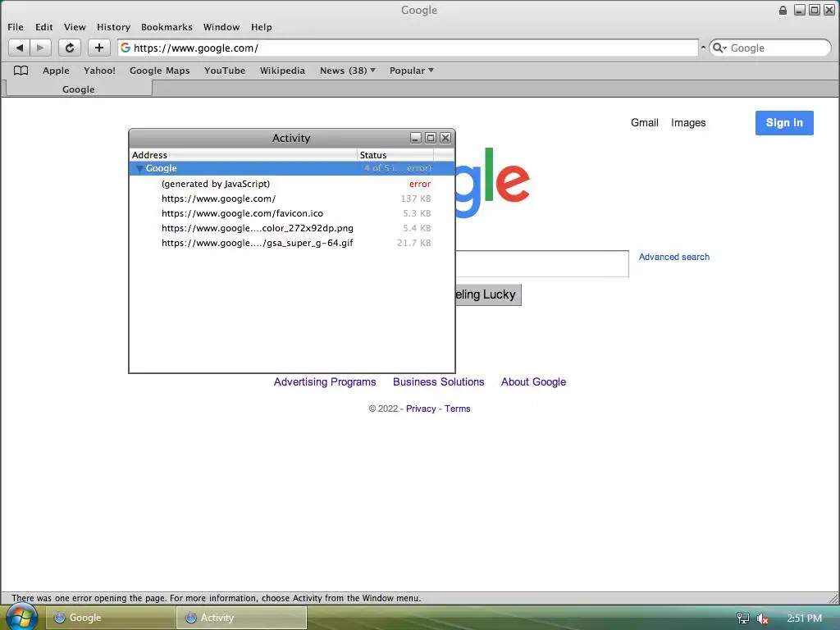Open Business Solutions link
The height and width of the screenshot is (630, 840).
click(438, 382)
